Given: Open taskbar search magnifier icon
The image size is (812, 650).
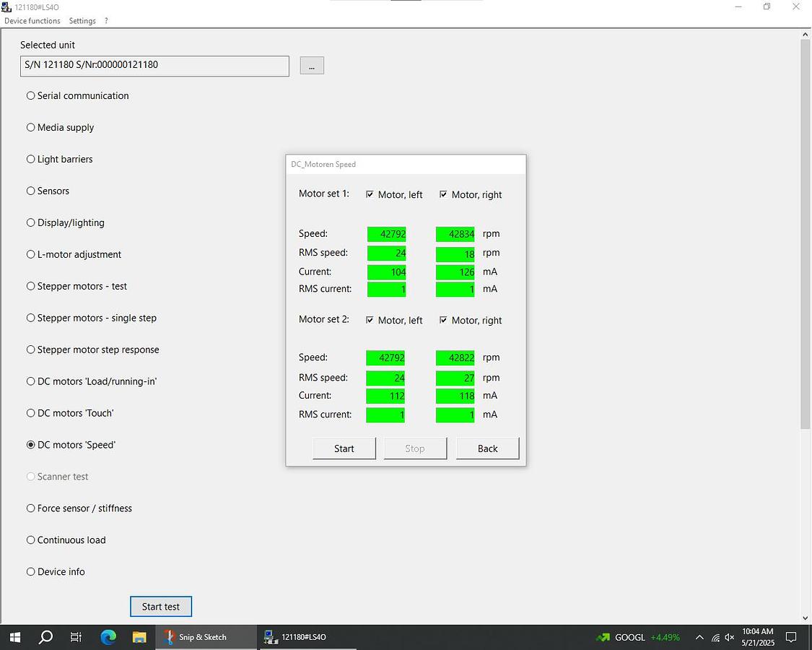Looking at the screenshot, I should tap(45, 637).
